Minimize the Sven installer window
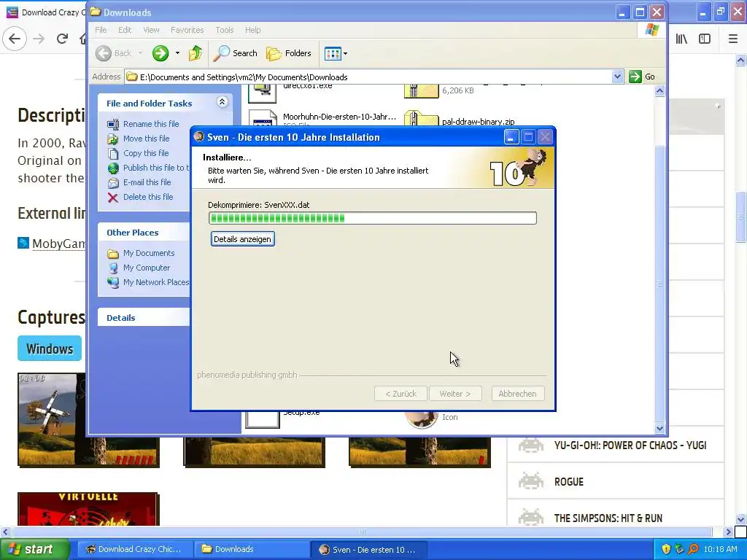The image size is (747, 560). tap(511, 137)
